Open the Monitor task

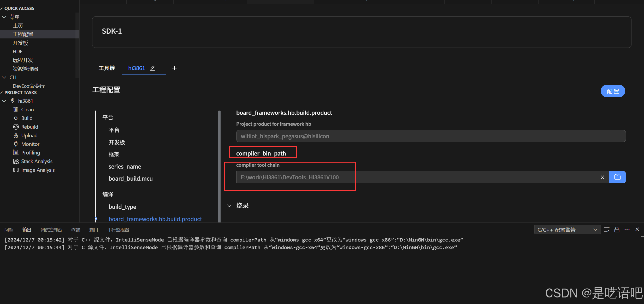30,144
